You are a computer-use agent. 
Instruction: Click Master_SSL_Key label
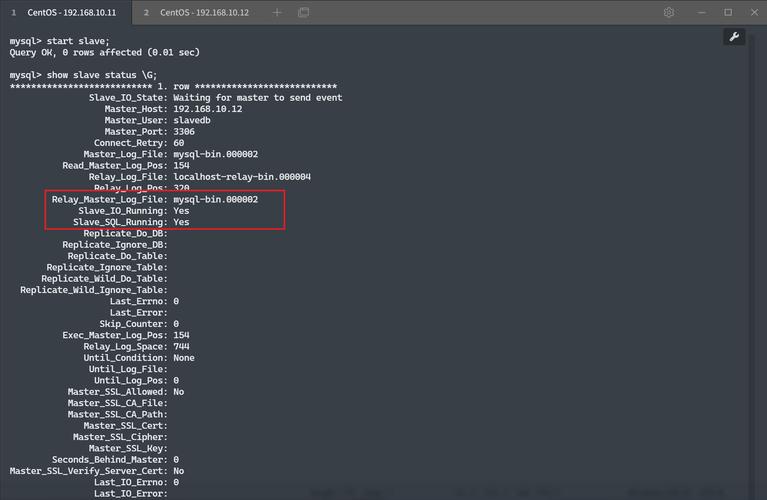pyautogui.click(x=128, y=448)
